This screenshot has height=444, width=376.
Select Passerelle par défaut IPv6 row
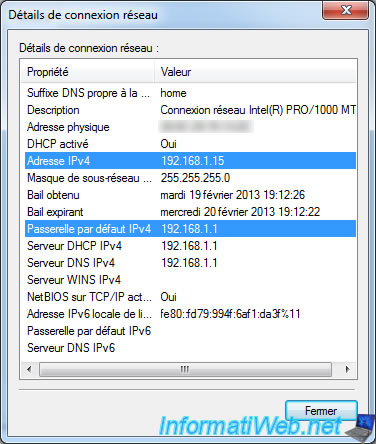point(190,331)
